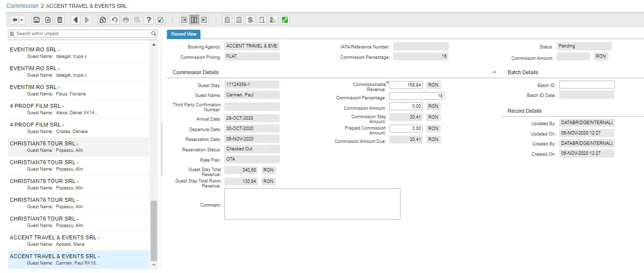Click the Departure Date value 30-OCT-2020

pyautogui.click(x=252, y=129)
